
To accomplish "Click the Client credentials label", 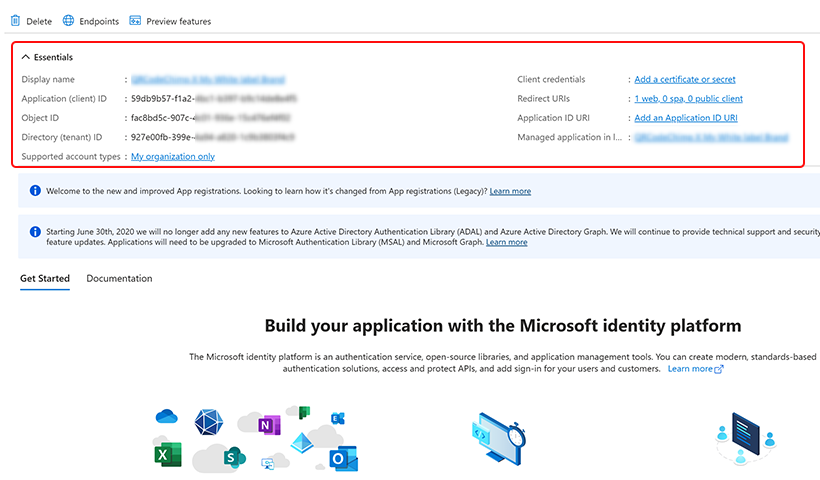I will tap(551, 79).
